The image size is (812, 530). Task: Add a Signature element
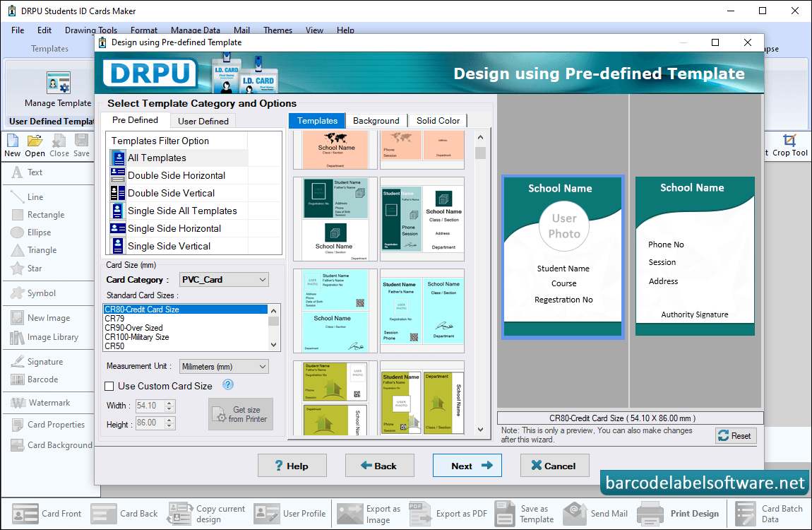tap(37, 362)
